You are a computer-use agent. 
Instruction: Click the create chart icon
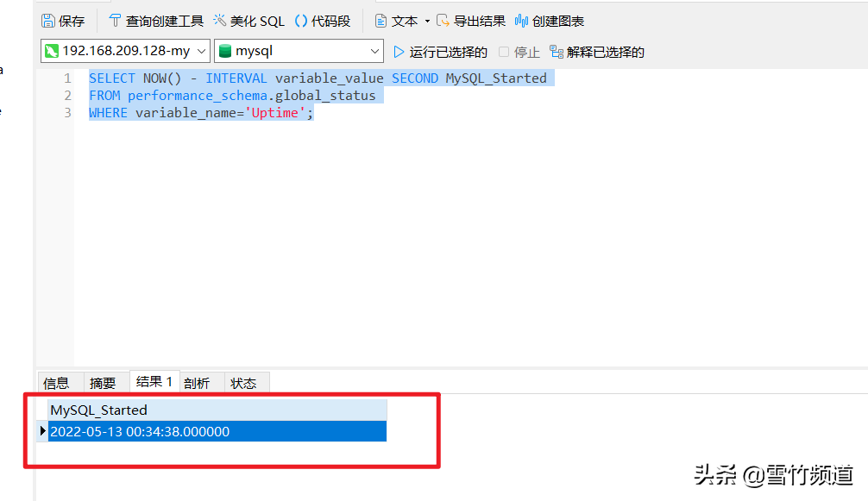521,21
